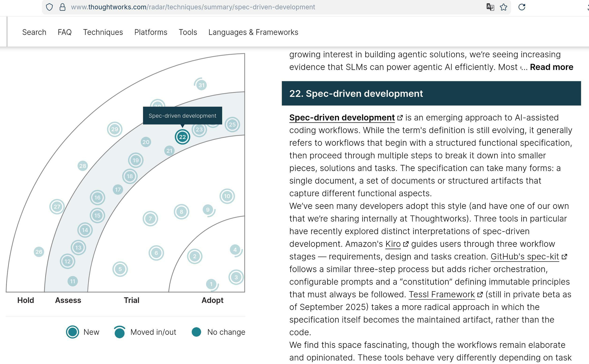The height and width of the screenshot is (364, 589).
Task: Click the Trial ring label
Action: click(x=132, y=300)
